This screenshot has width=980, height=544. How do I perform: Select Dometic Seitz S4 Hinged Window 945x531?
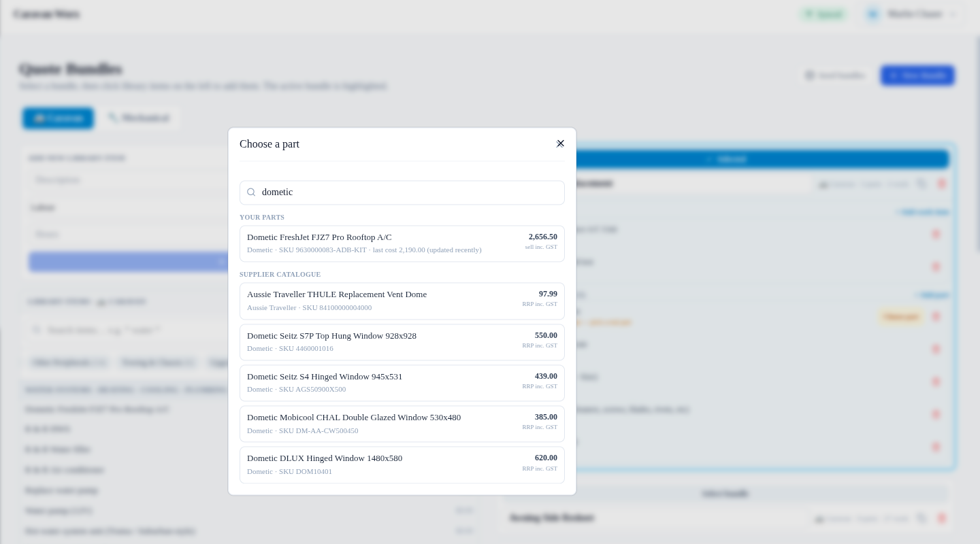pyautogui.click(x=402, y=383)
